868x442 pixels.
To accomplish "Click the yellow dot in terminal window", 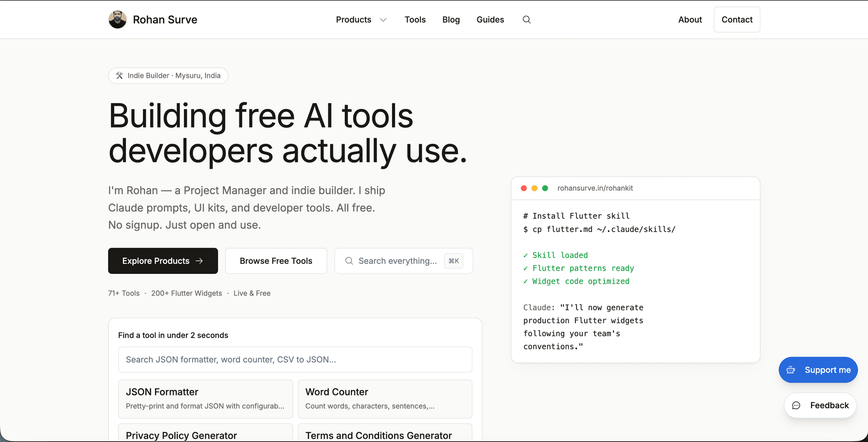I will point(534,188).
